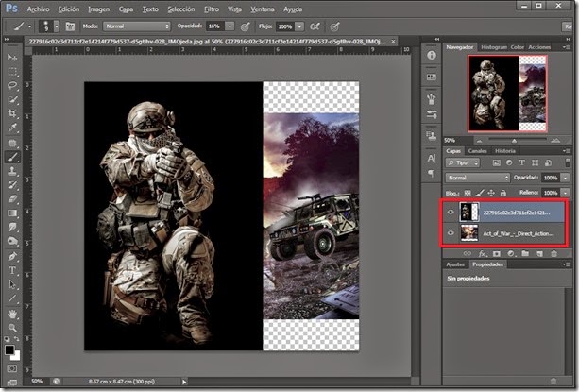Open the brush panel toggle icon
The width and height of the screenshot is (579, 392).
(x=70, y=26)
